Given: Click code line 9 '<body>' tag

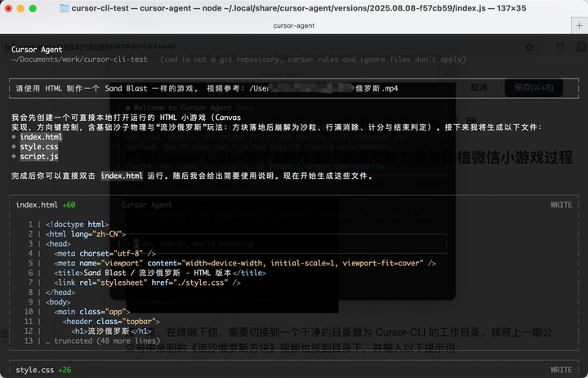Looking at the screenshot, I should [x=58, y=302].
